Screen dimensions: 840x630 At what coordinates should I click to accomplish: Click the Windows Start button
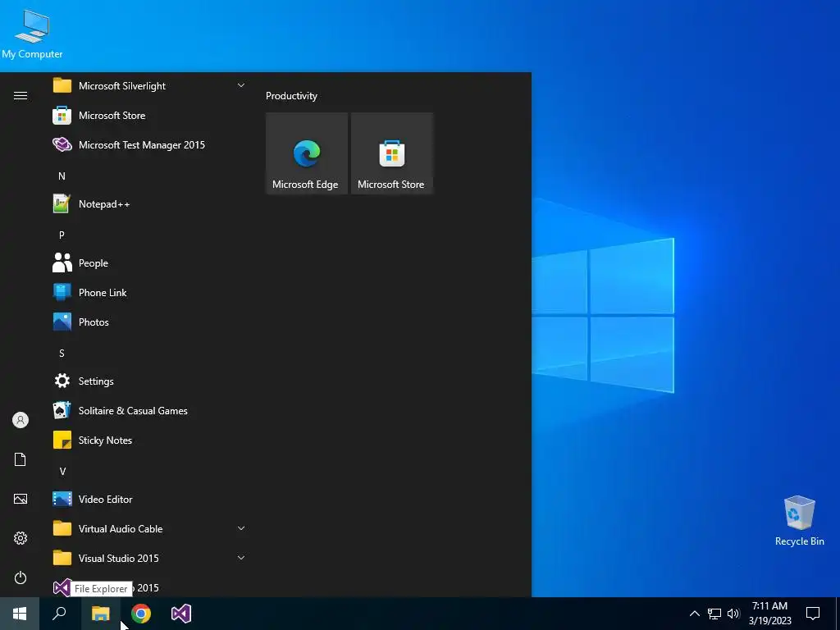(x=20, y=614)
